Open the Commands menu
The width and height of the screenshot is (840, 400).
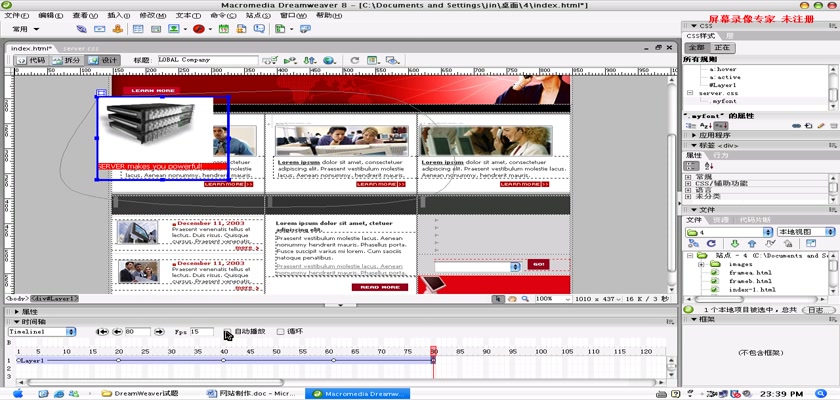coord(221,16)
